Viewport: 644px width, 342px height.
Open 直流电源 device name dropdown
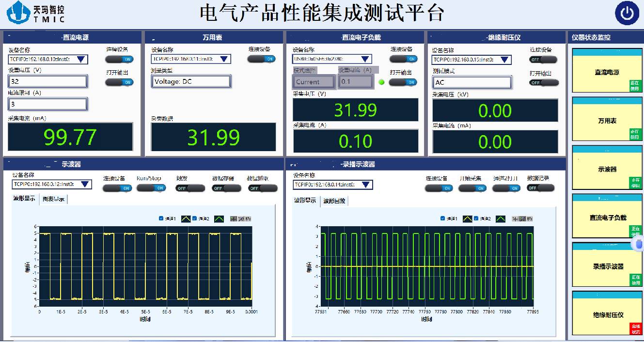(x=81, y=60)
